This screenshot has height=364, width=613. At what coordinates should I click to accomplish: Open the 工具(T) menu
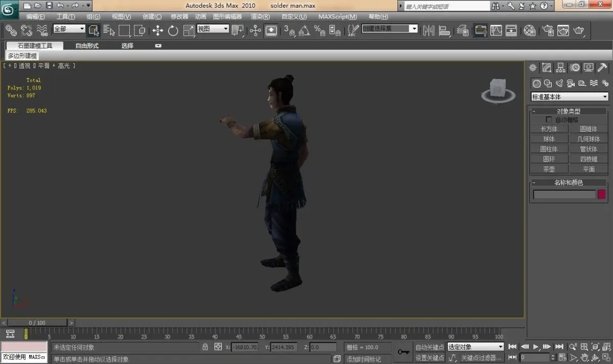65,16
